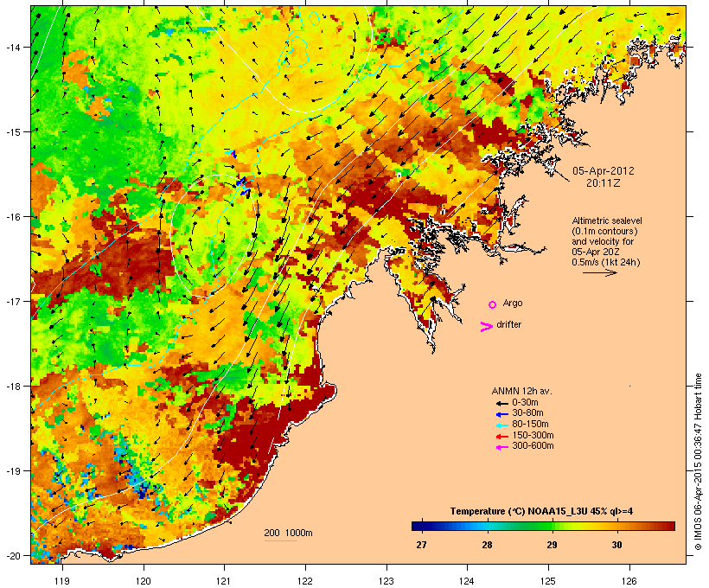Click the 'ANMN 12h av.' heading
The height and width of the screenshot is (588, 709).
click(521, 391)
